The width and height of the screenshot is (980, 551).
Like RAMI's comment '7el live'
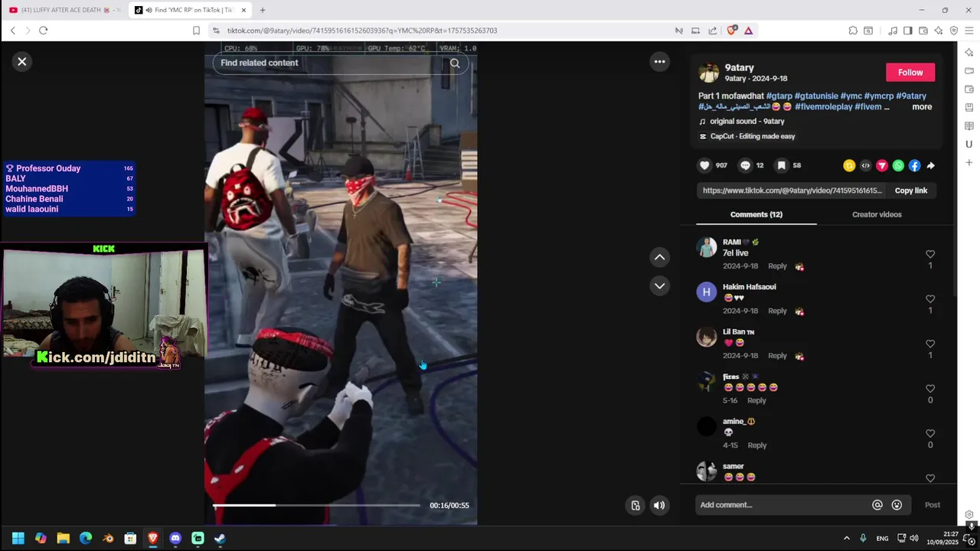pyautogui.click(x=930, y=254)
